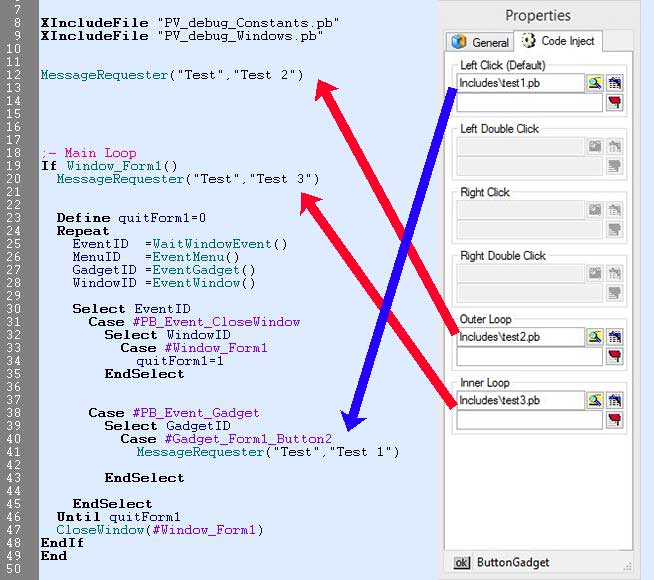Click into the Includes\test3.pb Inner Loop field
This screenshot has width=654, height=580.
[x=520, y=400]
